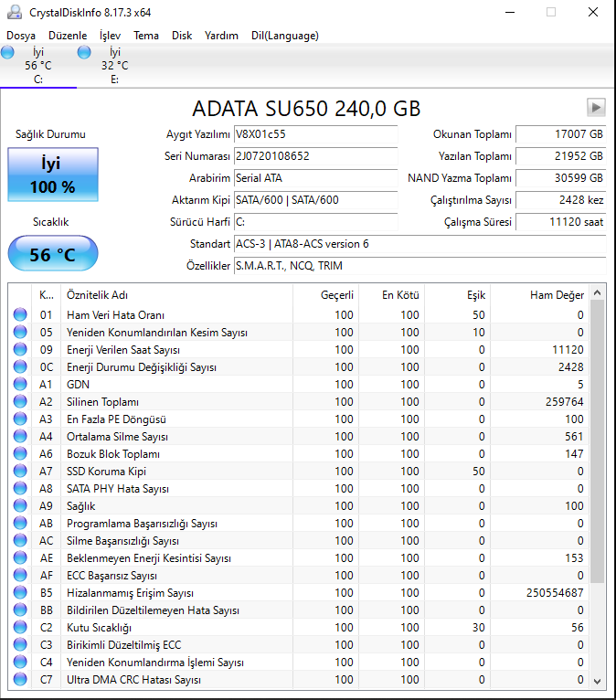Click the Sürücü Harfi field

click(x=315, y=222)
